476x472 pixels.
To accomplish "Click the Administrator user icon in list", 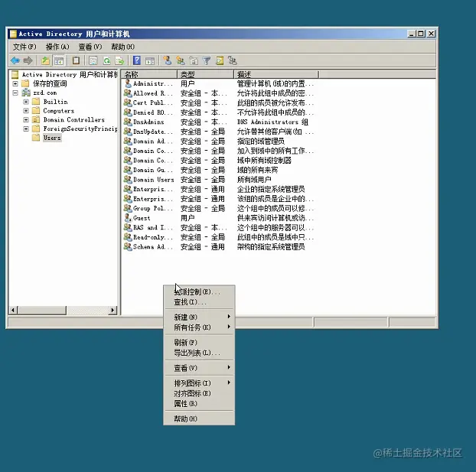I will [x=128, y=83].
